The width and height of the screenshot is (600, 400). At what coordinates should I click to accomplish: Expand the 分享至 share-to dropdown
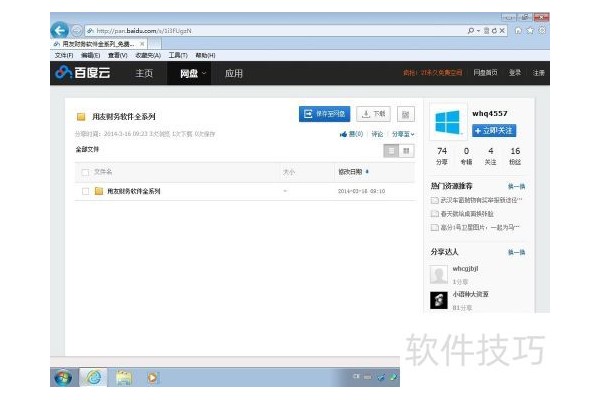(403, 134)
